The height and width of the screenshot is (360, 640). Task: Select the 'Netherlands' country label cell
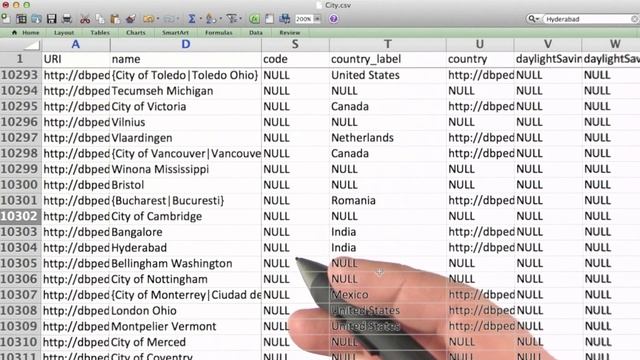click(388, 138)
